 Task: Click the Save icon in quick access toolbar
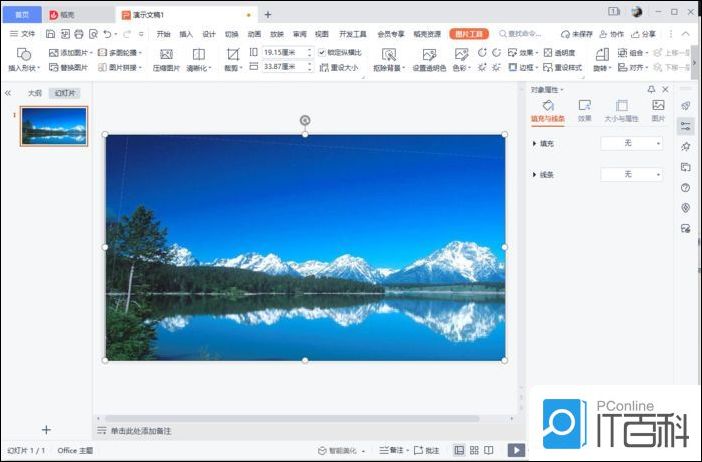(x=51, y=34)
